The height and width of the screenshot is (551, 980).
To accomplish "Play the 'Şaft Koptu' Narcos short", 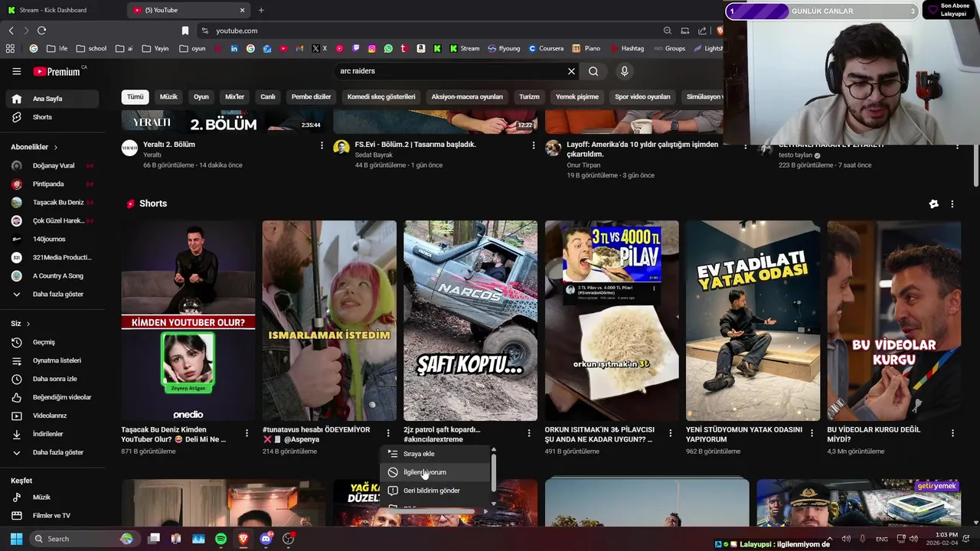I will pyautogui.click(x=470, y=321).
